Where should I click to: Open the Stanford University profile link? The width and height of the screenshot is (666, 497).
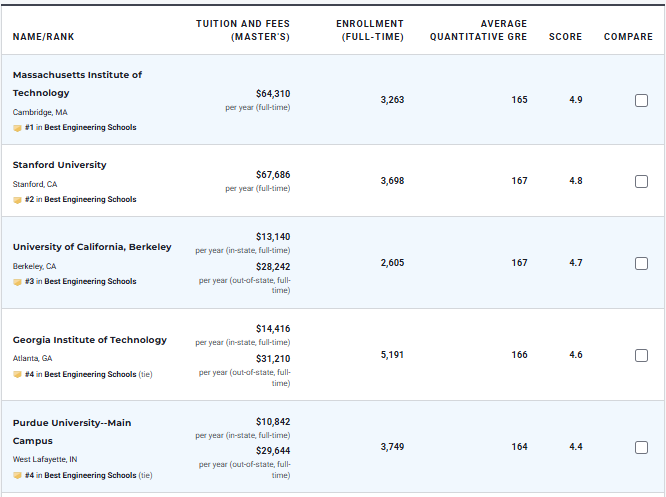[59, 165]
